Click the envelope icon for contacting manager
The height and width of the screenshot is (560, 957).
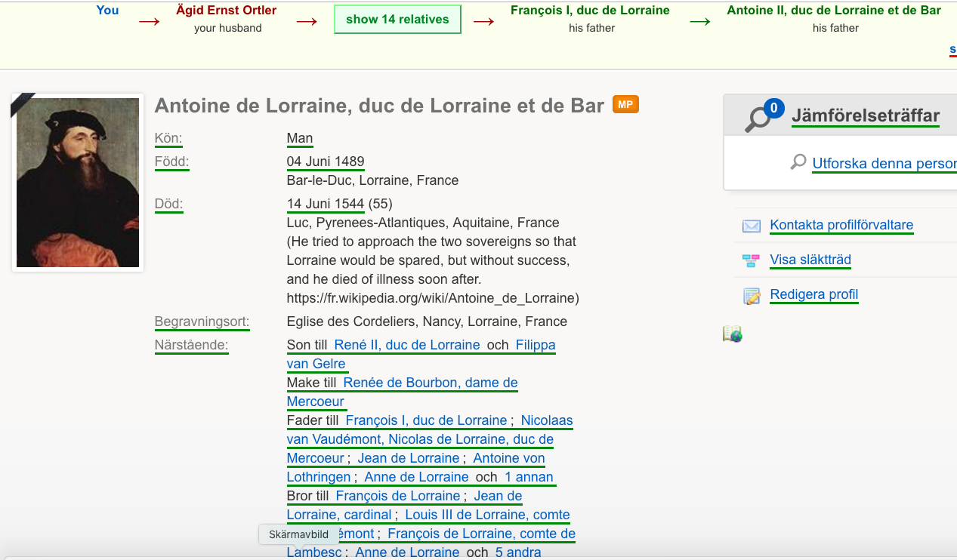(x=752, y=226)
